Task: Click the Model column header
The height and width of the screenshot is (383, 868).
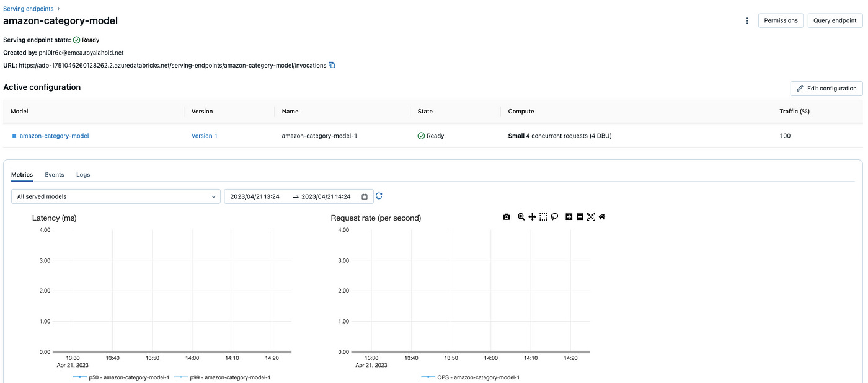Action: click(x=19, y=112)
